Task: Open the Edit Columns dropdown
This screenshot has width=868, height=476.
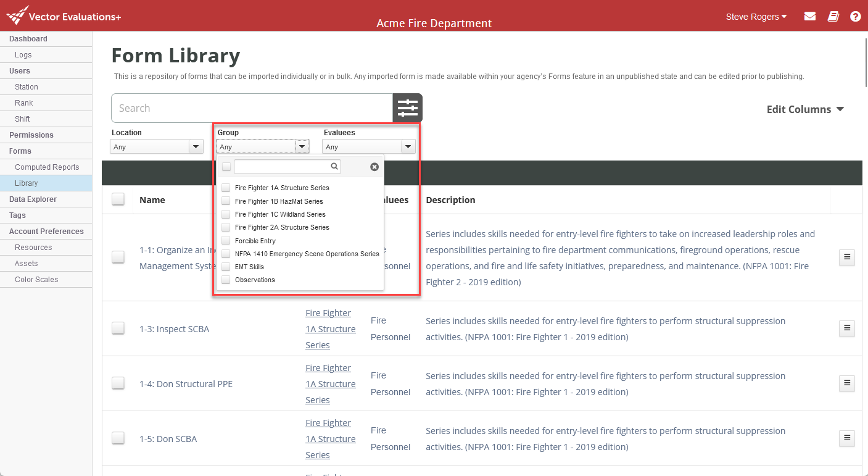Action: [805, 109]
